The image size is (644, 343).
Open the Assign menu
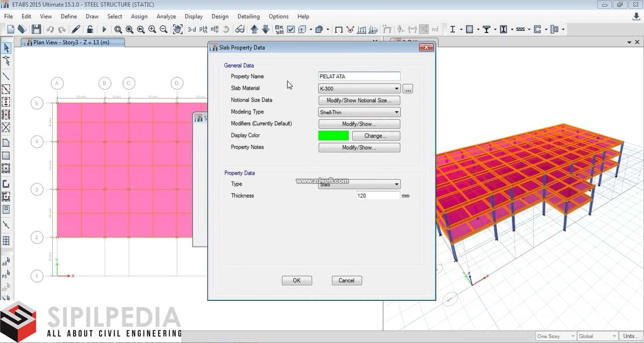pyautogui.click(x=139, y=17)
